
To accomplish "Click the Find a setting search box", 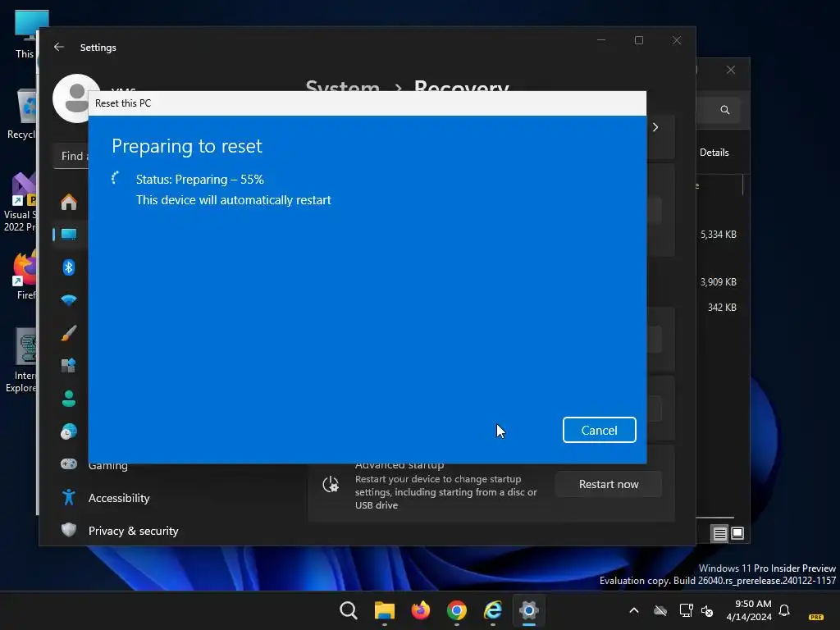I will point(72,156).
